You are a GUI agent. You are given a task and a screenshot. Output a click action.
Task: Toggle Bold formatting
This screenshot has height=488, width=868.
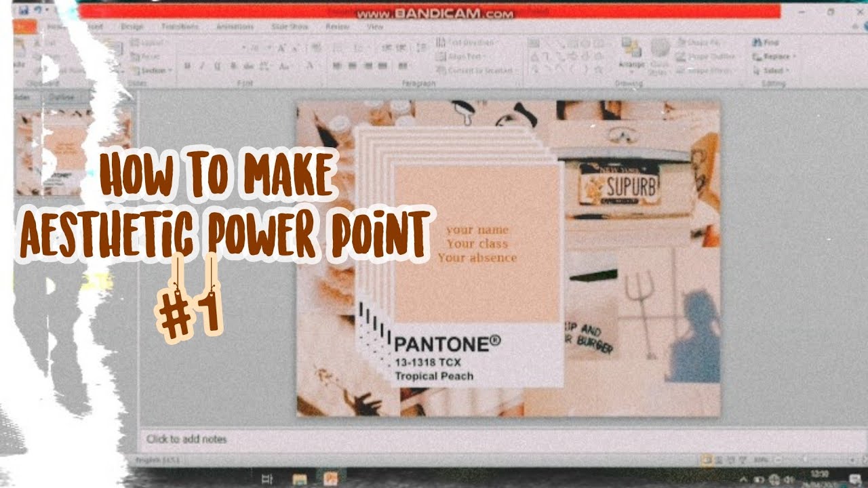pyautogui.click(x=187, y=66)
